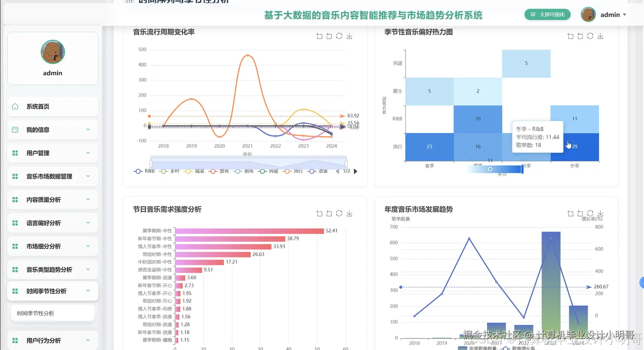
Task: Go to previous legend page arrow
Action: pyautogui.click(x=337, y=171)
